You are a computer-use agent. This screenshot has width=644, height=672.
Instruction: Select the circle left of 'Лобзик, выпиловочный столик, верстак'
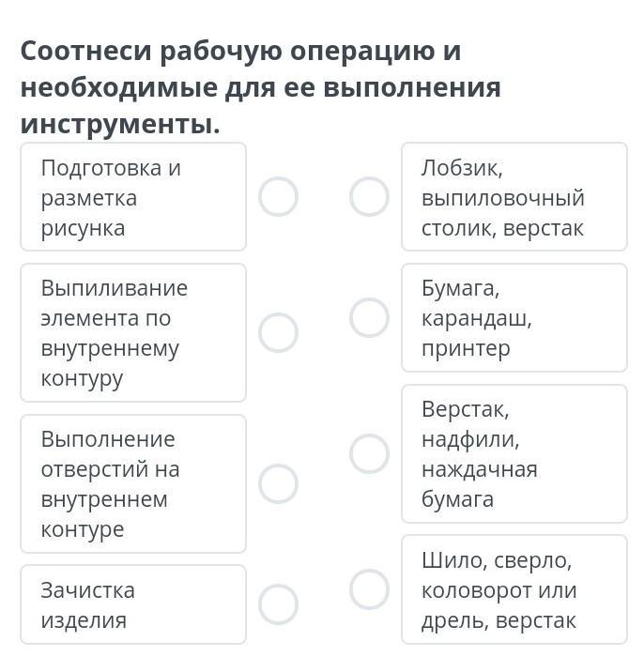(x=369, y=197)
